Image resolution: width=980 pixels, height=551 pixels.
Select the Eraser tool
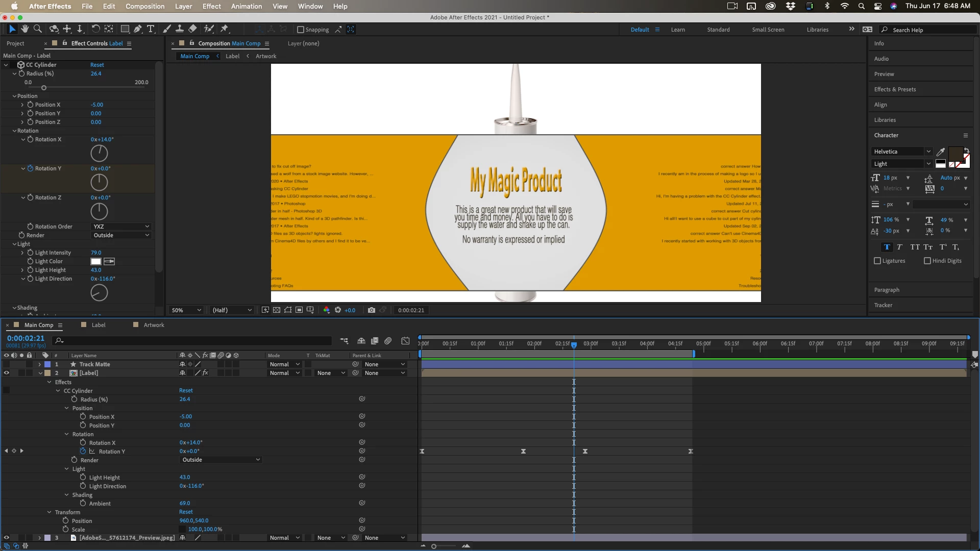(192, 29)
